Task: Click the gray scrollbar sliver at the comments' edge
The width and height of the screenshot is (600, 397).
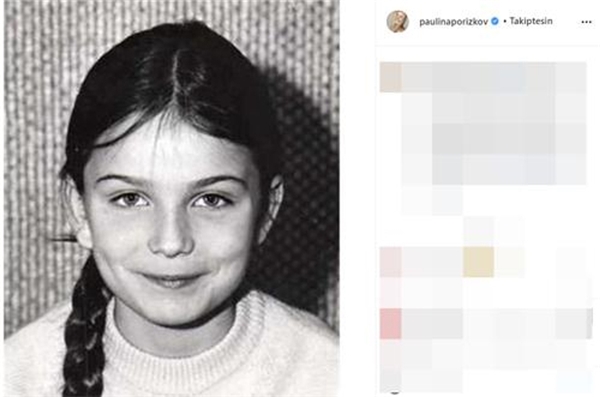Action: click(590, 323)
